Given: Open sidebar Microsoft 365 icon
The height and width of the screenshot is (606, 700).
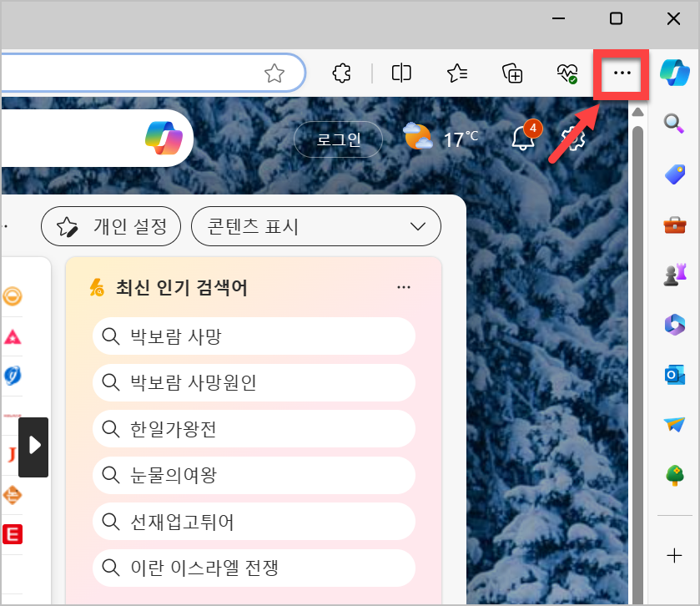Looking at the screenshot, I should (675, 324).
